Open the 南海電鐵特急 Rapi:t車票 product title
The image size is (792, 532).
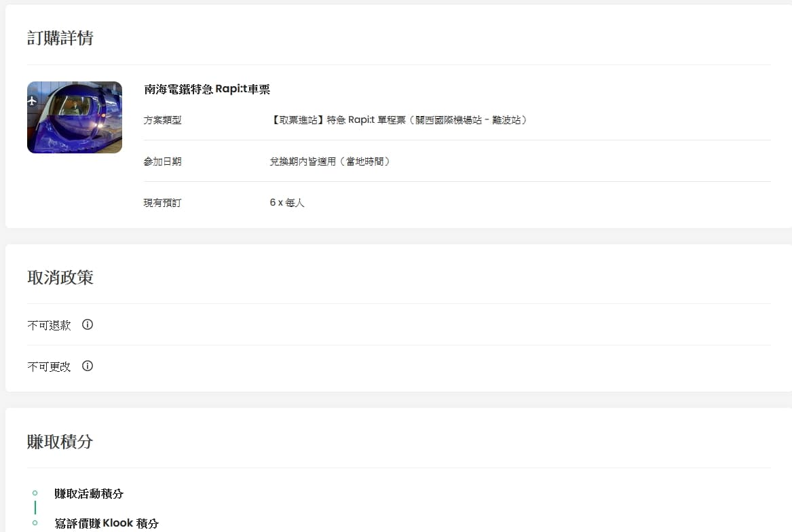point(207,89)
